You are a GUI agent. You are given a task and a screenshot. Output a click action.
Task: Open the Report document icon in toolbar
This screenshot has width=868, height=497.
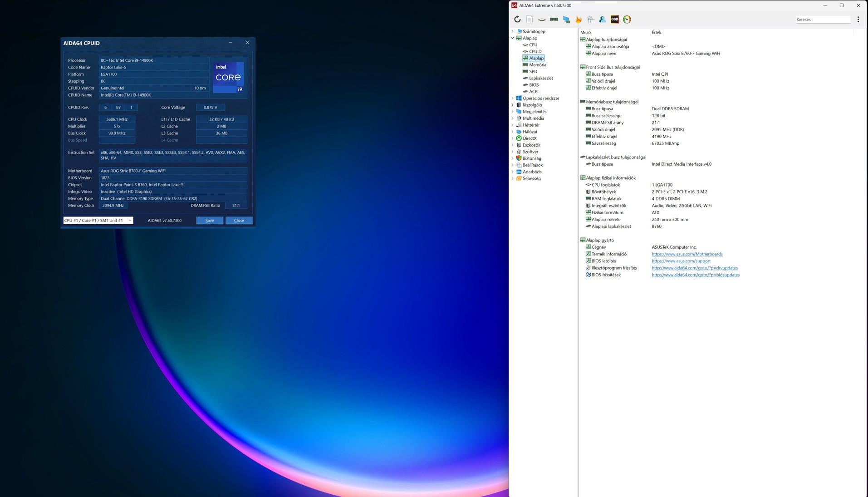pyautogui.click(x=530, y=20)
